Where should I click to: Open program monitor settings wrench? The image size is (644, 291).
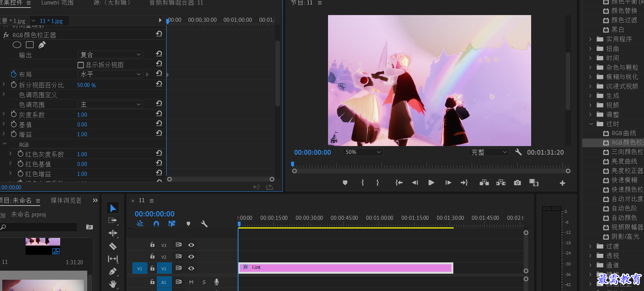click(518, 152)
